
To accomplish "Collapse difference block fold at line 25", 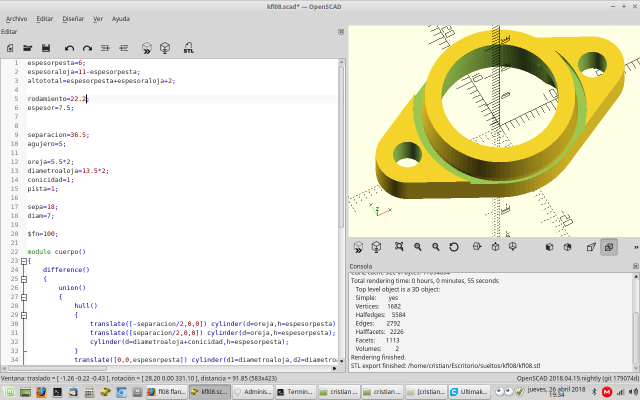I will pyautogui.click(x=24, y=279).
